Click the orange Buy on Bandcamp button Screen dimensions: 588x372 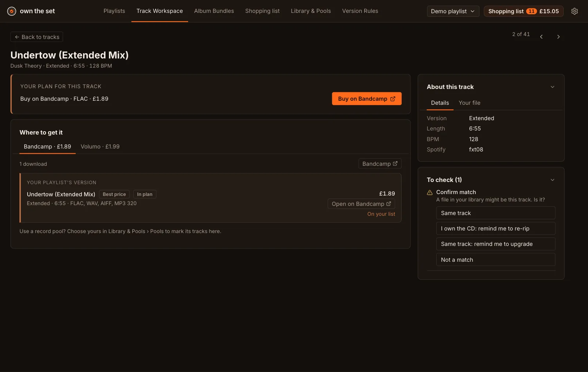pos(366,99)
